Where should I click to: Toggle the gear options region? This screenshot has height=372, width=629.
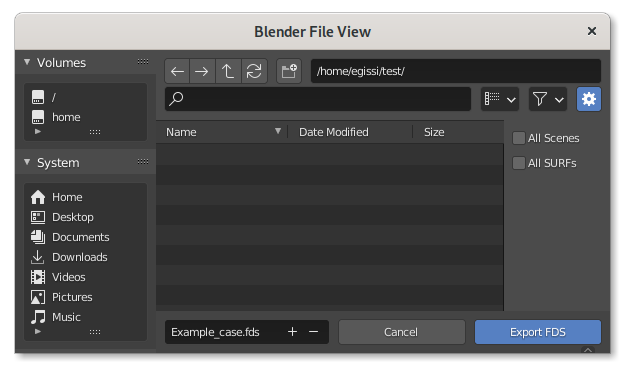[x=588, y=99]
